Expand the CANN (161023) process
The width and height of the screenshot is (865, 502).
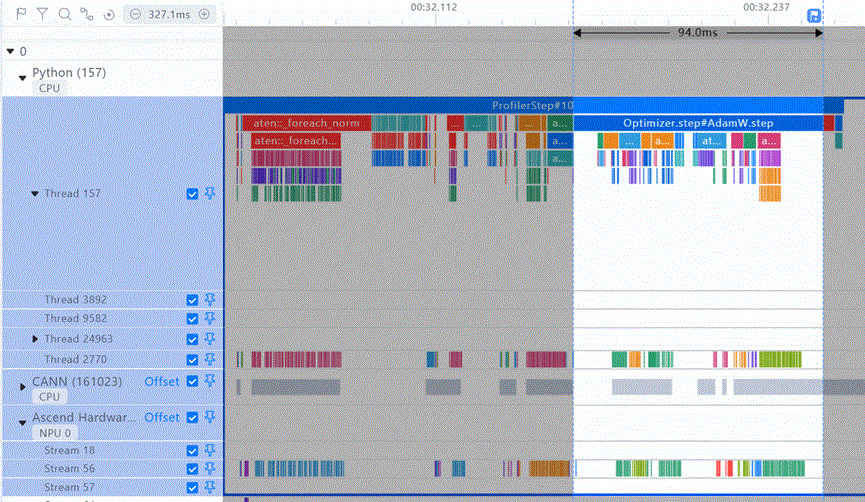[23, 387]
